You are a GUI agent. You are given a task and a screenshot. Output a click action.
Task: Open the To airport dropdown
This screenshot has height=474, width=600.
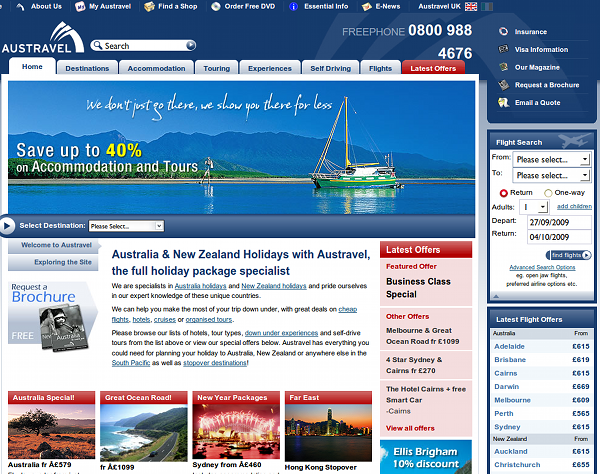point(551,175)
